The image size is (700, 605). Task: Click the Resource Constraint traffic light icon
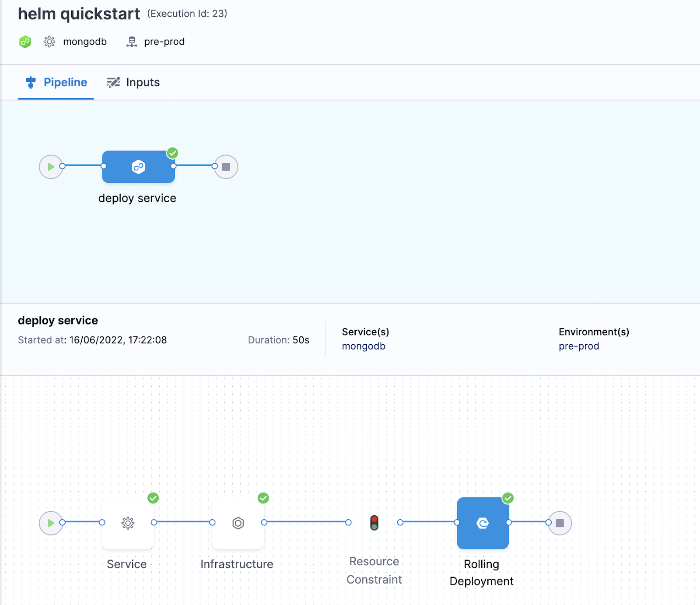[x=374, y=523]
